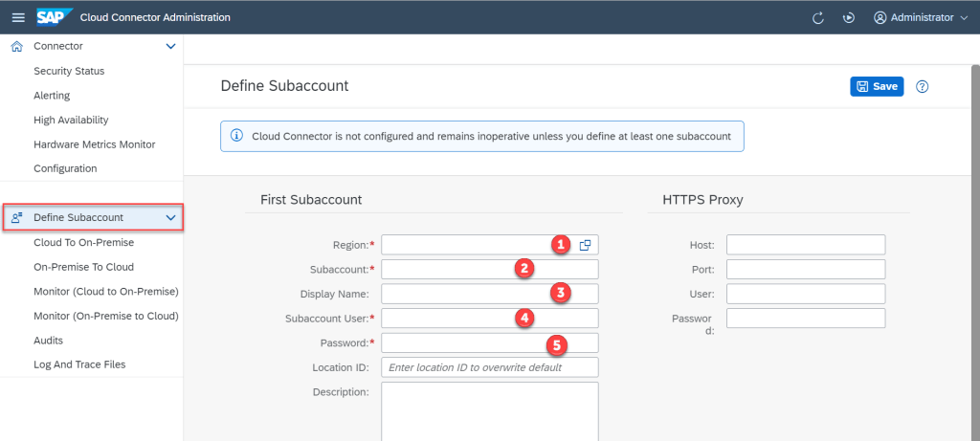This screenshot has width=980, height=441.
Task: Open Region value help icon
Action: pos(585,245)
